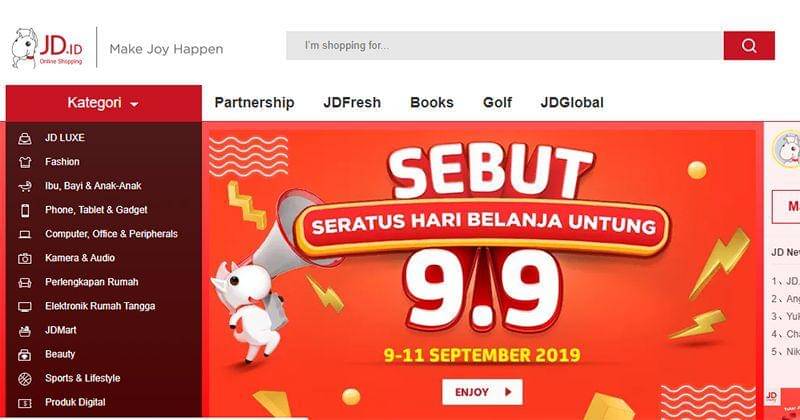Go to JDFresh tab
The width and height of the screenshot is (800, 420).
tap(352, 103)
